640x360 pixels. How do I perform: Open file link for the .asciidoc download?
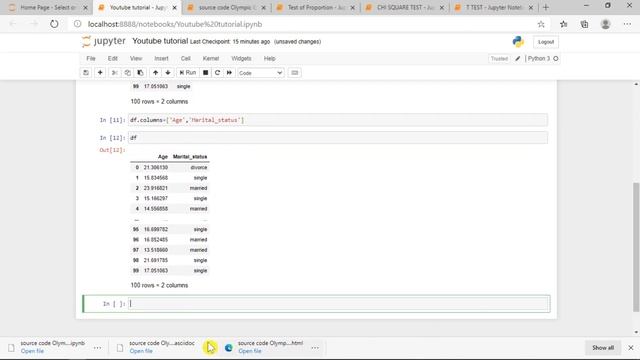coord(141,351)
